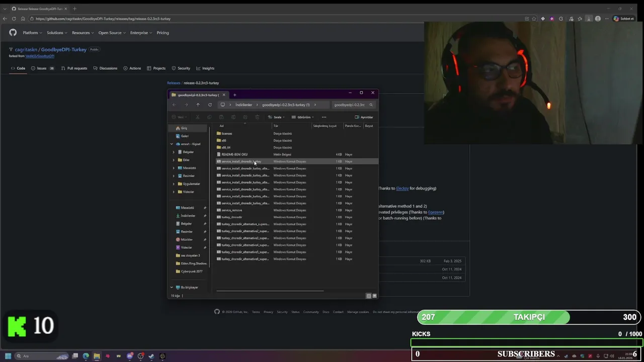Open Cyberpunk 2077 folder in sidebar
The height and width of the screenshot is (362, 644).
(189, 271)
